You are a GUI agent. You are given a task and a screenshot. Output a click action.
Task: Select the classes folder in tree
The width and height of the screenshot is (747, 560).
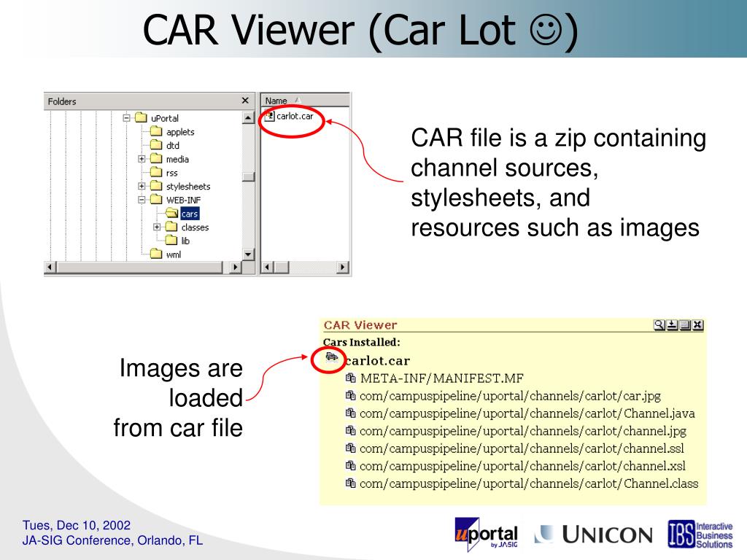(x=195, y=227)
